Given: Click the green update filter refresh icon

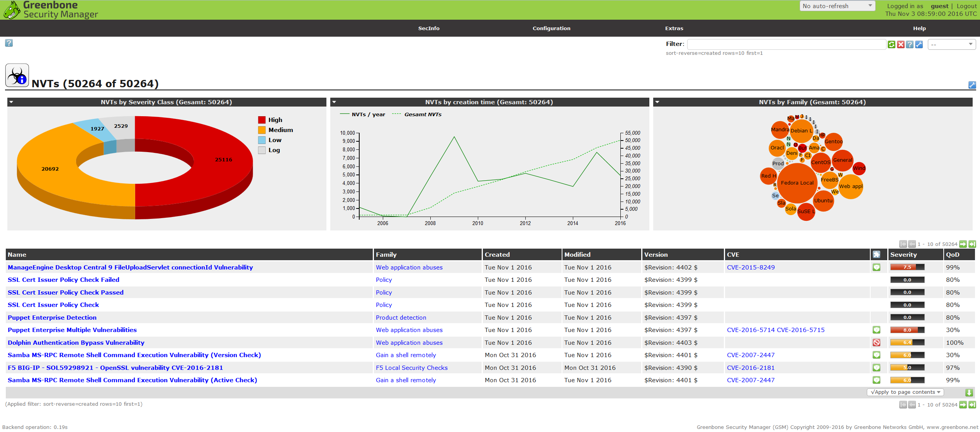Looking at the screenshot, I should [x=892, y=44].
